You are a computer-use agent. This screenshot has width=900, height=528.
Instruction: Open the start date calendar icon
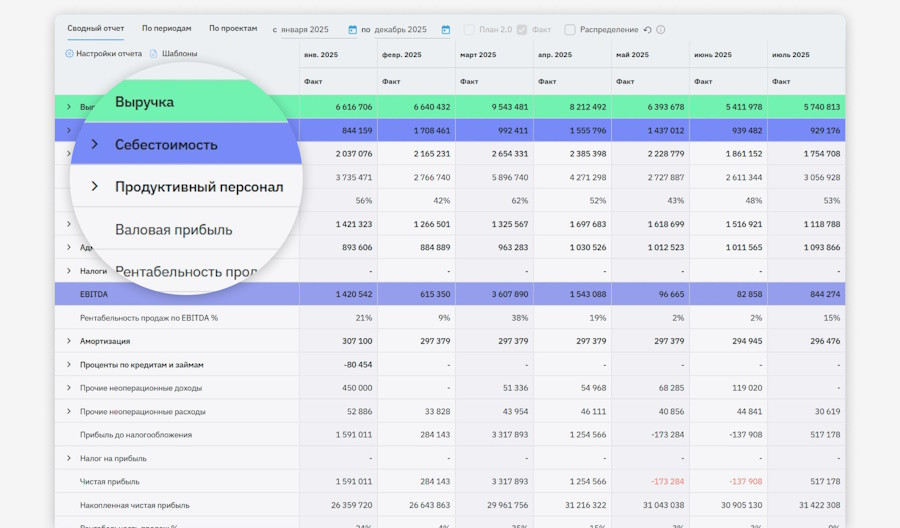352,30
